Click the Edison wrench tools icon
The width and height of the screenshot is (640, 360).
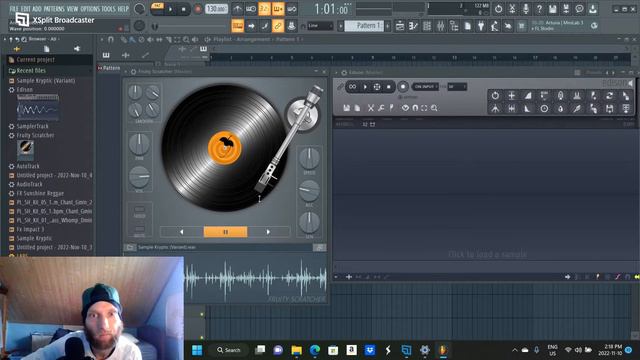click(x=381, y=108)
